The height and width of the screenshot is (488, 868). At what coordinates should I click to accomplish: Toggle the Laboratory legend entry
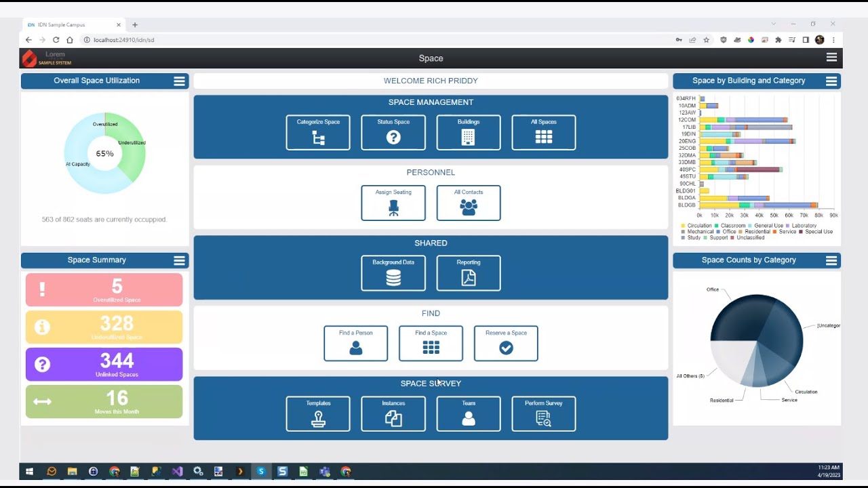(x=801, y=226)
